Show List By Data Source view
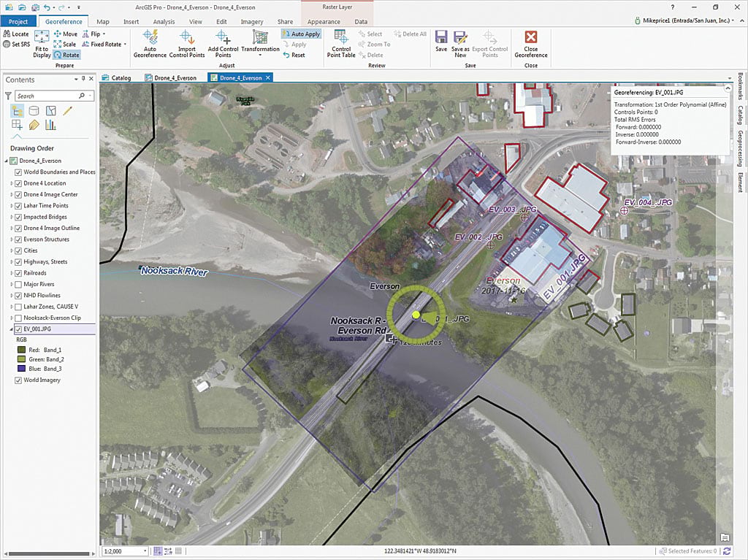This screenshot has width=748, height=560. (34, 111)
